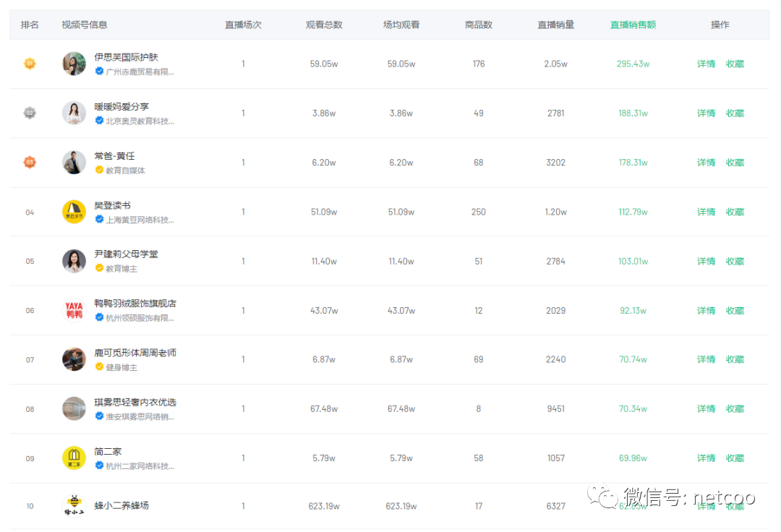The width and height of the screenshot is (781, 532).
Task: Click the account name 伊思芙国际护肤
Action: [126, 57]
